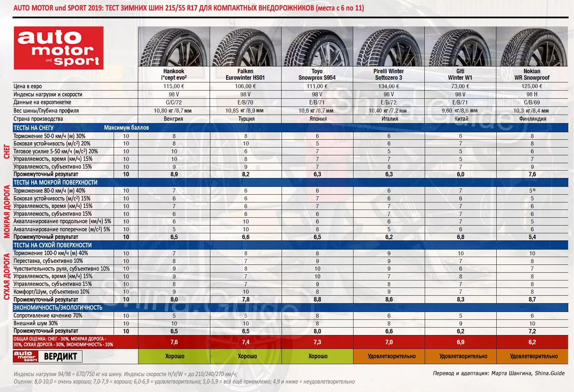Click the Торможение 100-0 км/ч row label

(x=51, y=253)
